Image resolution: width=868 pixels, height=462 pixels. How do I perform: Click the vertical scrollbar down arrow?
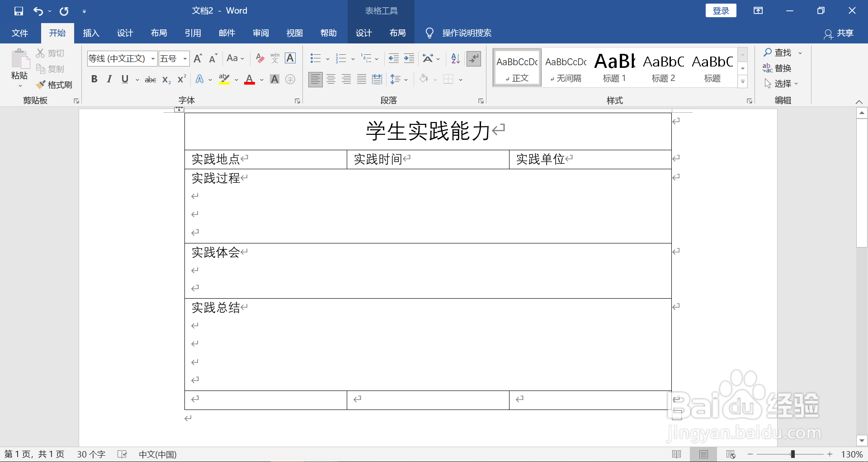click(x=862, y=440)
